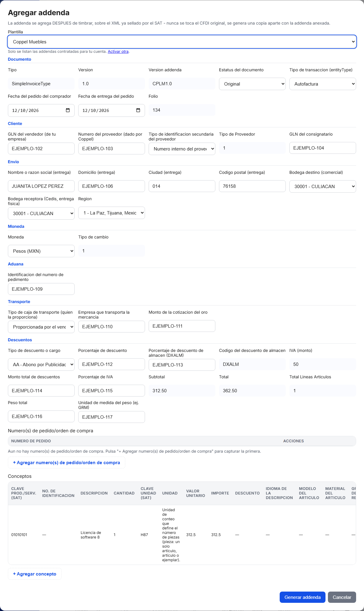Open the Plantilla dropdown showing Coppel Muebles
Image resolution: width=364 pixels, height=611 pixels.
point(182,42)
